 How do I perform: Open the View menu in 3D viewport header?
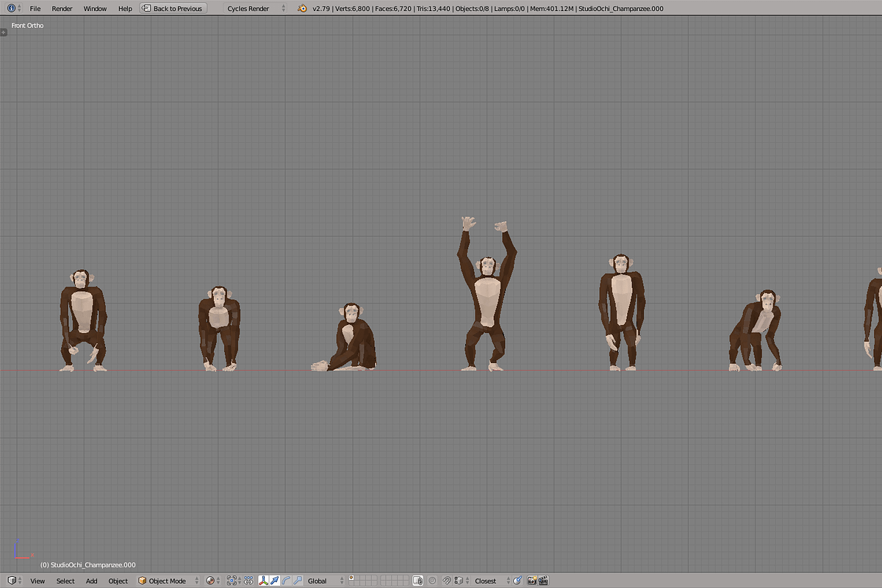pyautogui.click(x=37, y=581)
